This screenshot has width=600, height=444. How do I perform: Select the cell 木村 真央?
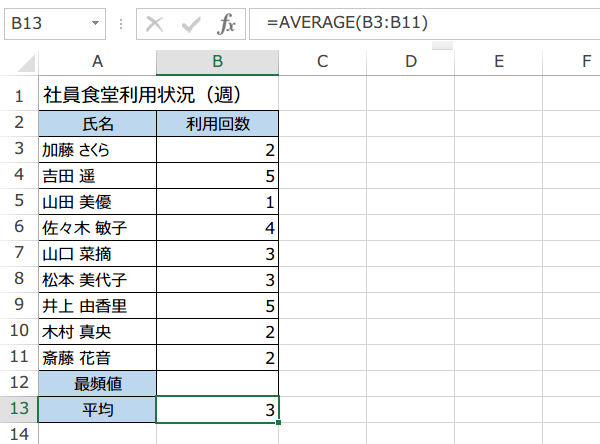98,332
